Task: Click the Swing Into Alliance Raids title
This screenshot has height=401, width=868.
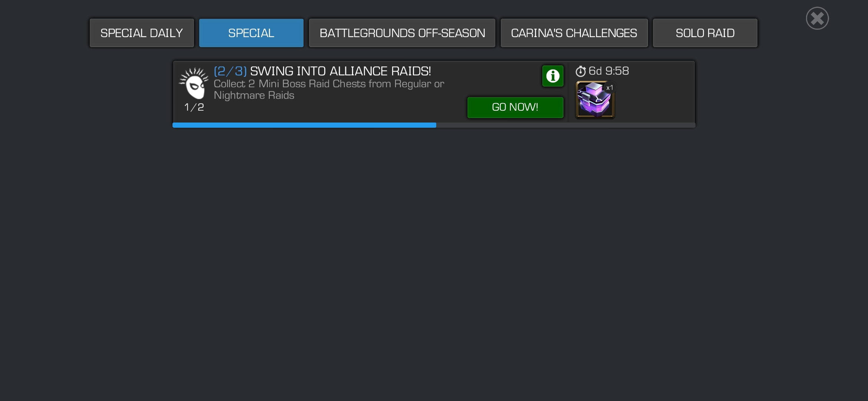Action: [x=341, y=71]
